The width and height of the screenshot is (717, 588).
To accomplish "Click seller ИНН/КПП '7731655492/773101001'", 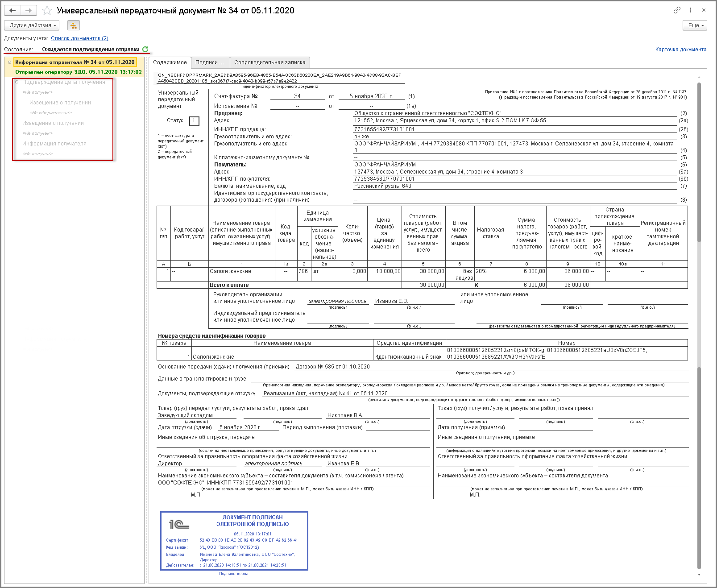I will tap(384, 129).
